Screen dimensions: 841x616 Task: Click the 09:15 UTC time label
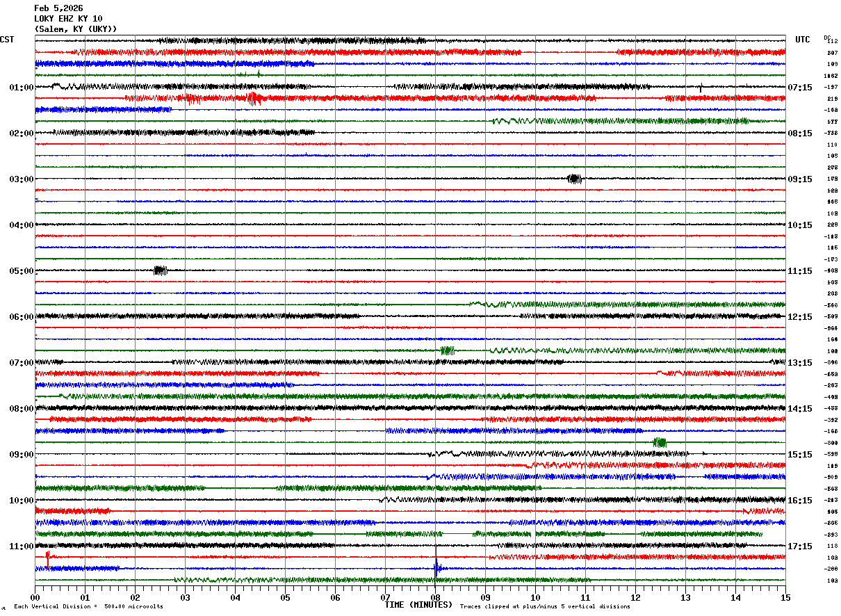(800, 179)
